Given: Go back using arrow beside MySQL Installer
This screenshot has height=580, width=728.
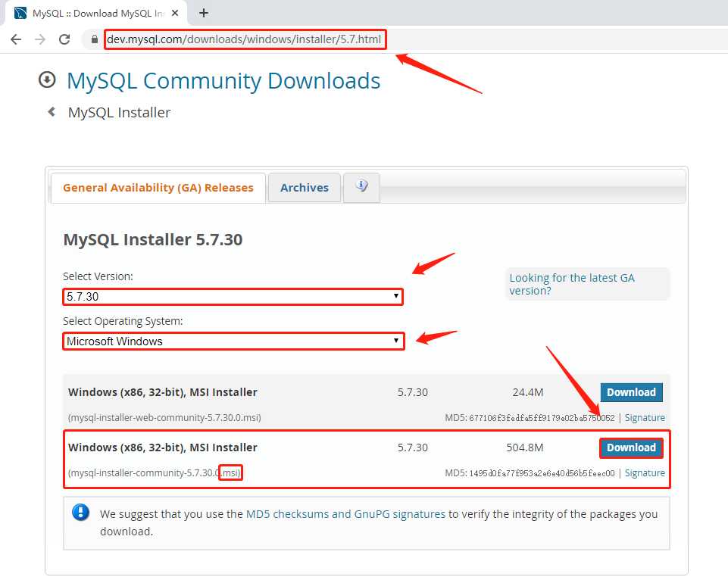Looking at the screenshot, I should click(52, 112).
